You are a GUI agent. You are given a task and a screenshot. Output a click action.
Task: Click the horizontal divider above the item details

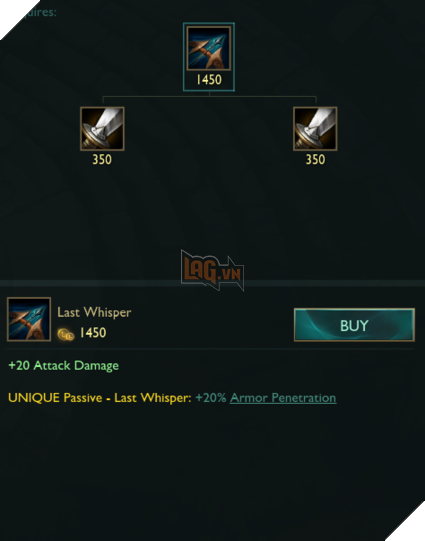(x=212, y=283)
